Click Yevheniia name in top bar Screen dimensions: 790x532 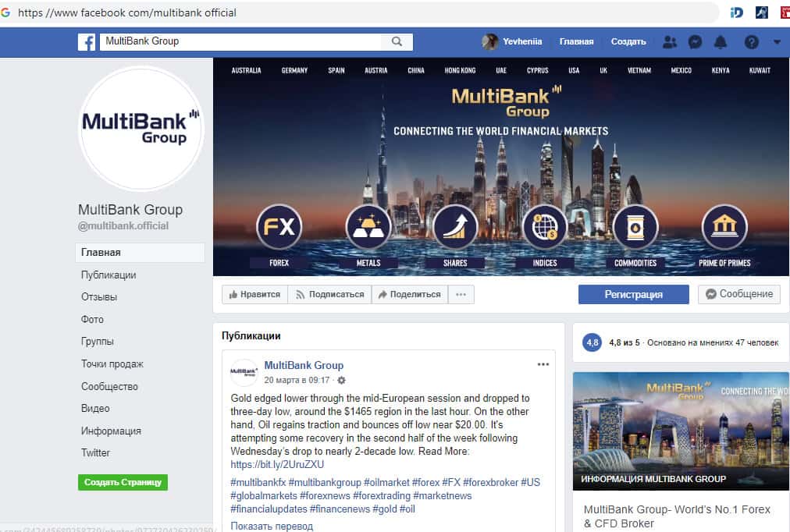tap(522, 42)
